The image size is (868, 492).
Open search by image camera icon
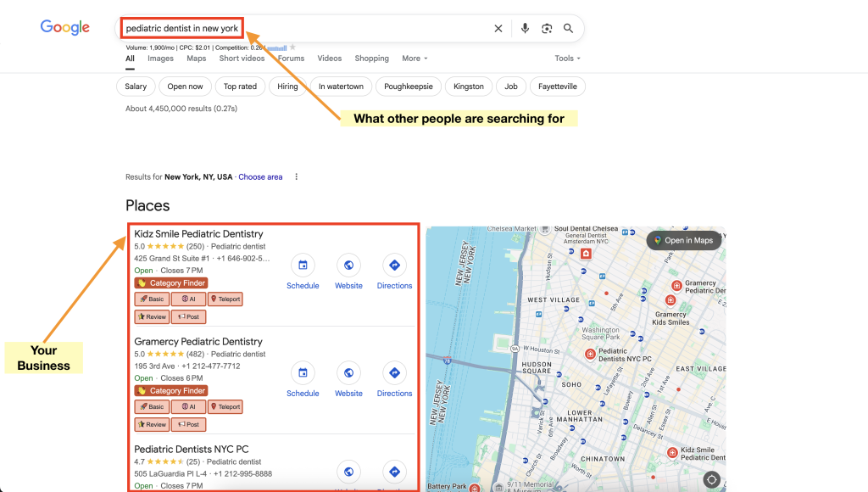coord(547,28)
